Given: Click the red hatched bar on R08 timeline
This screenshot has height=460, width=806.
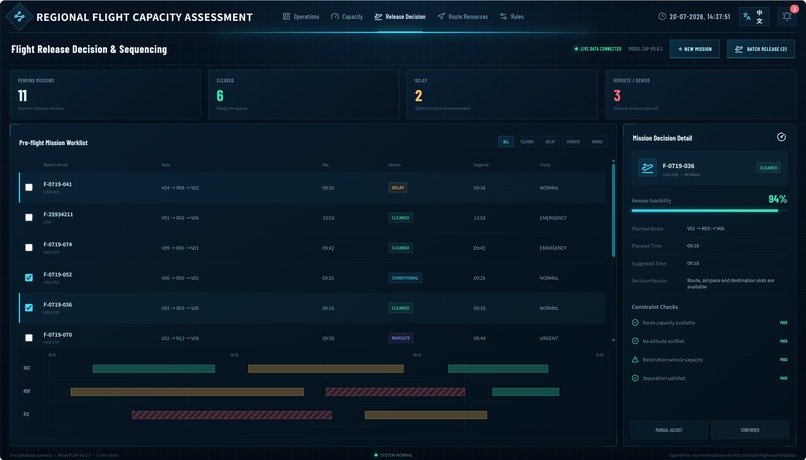Looking at the screenshot, I should pos(395,392).
